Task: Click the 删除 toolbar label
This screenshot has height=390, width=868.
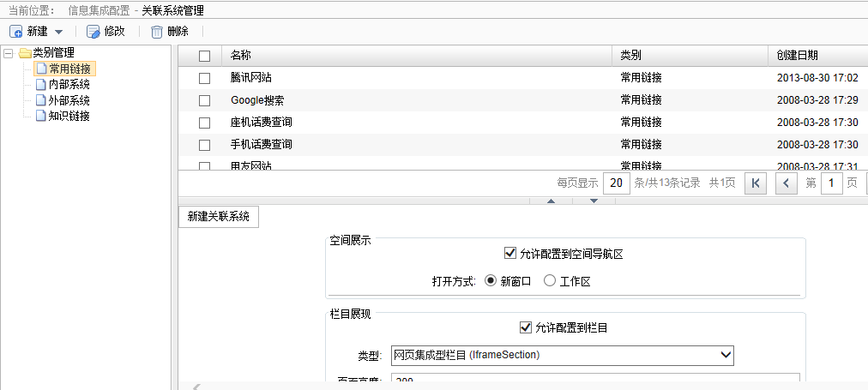Action: tap(178, 32)
